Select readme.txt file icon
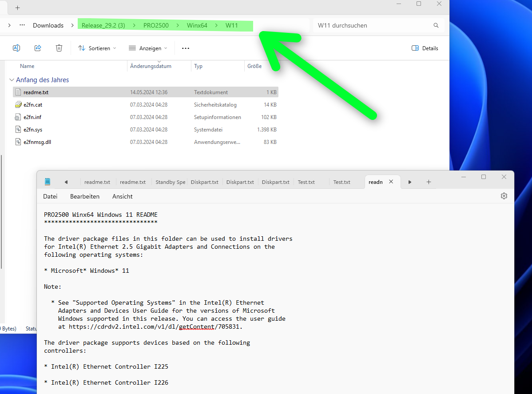The width and height of the screenshot is (532, 394). click(x=18, y=92)
